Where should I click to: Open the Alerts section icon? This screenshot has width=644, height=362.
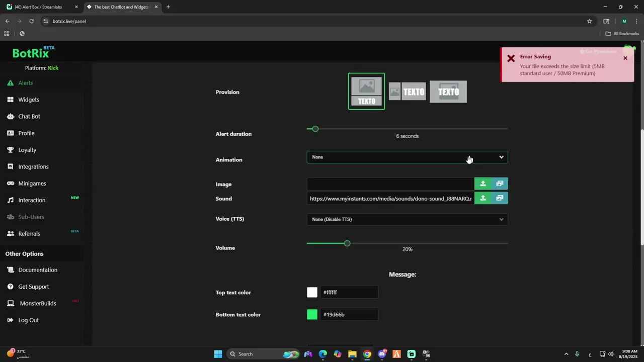(10, 83)
